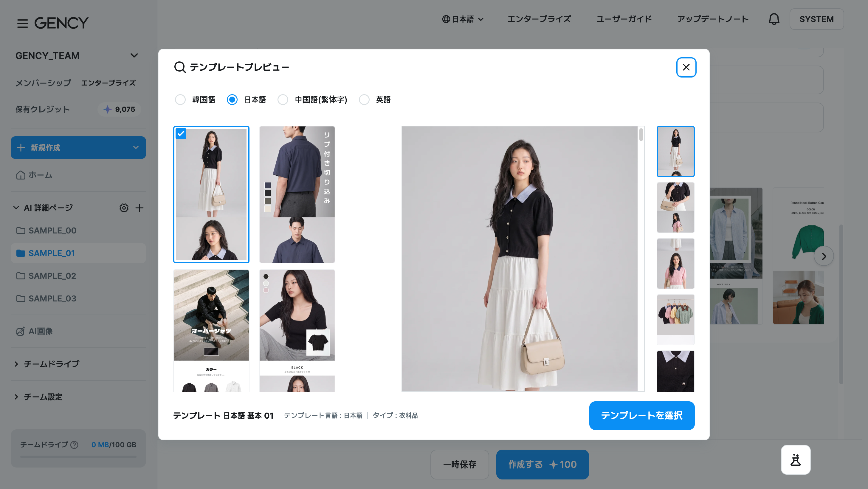Select the オーバーシャツ template thumbnail
Screen dimensions: 868x489
pyautogui.click(x=211, y=330)
